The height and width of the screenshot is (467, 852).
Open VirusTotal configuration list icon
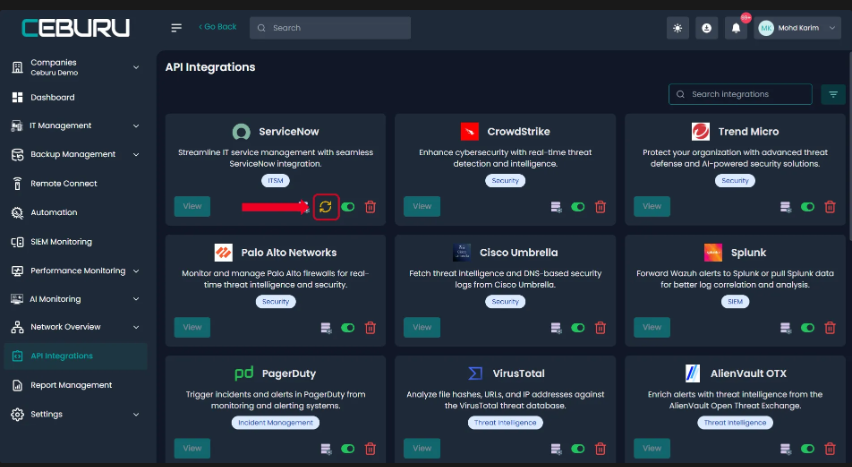555,449
